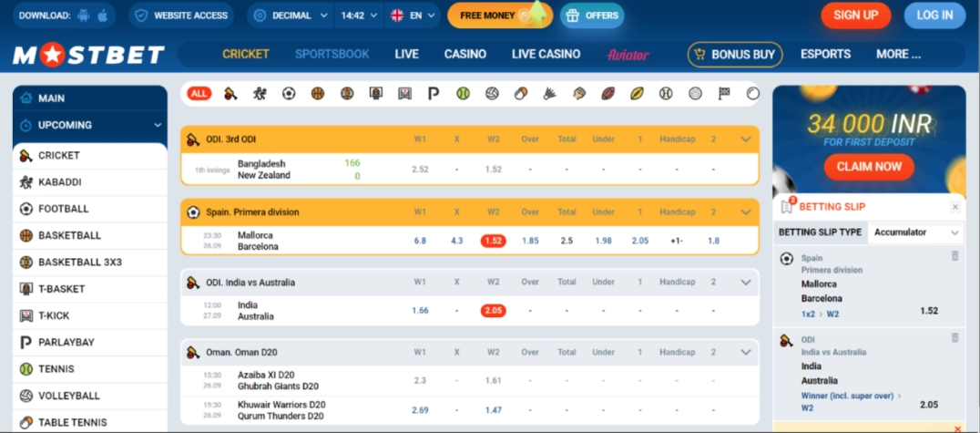Open the EN language dropdown
This screenshot has width=980, height=433.
point(413,15)
